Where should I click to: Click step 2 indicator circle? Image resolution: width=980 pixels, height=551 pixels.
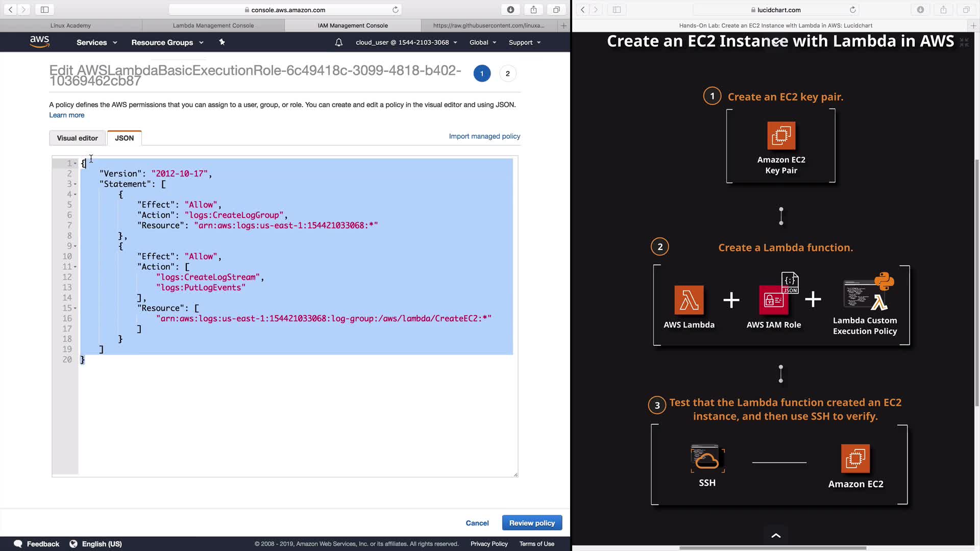coord(507,73)
